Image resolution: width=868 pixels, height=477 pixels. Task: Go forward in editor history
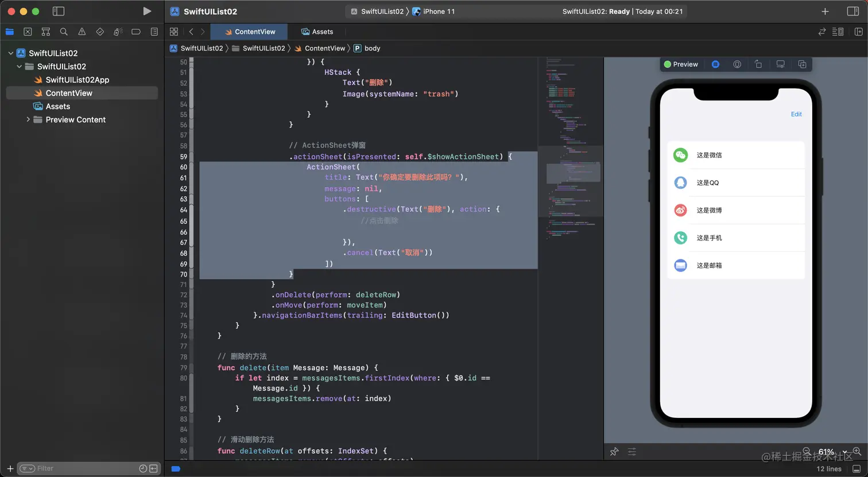coord(203,32)
